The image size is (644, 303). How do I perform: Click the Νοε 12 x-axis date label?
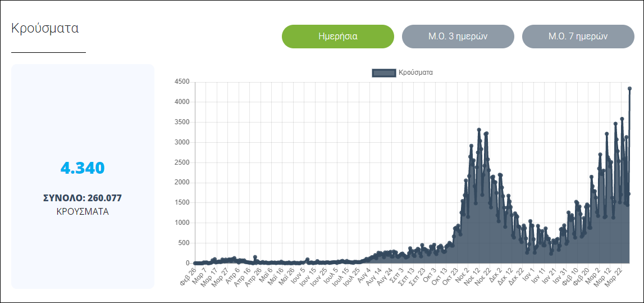[472, 276]
